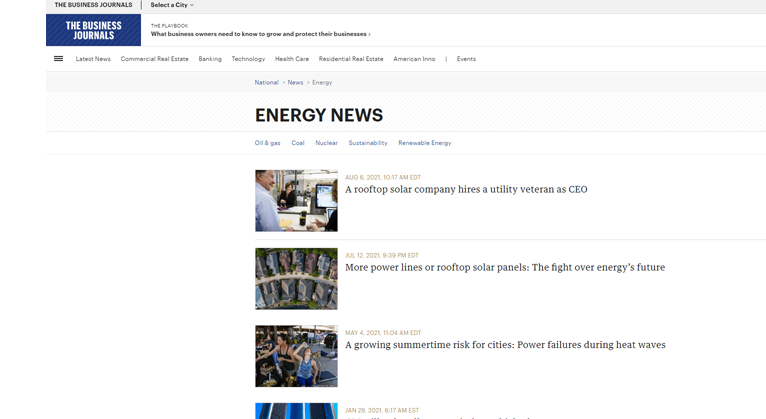766x419 pixels.
Task: Filter by Renewable Energy topic
Action: pos(425,143)
